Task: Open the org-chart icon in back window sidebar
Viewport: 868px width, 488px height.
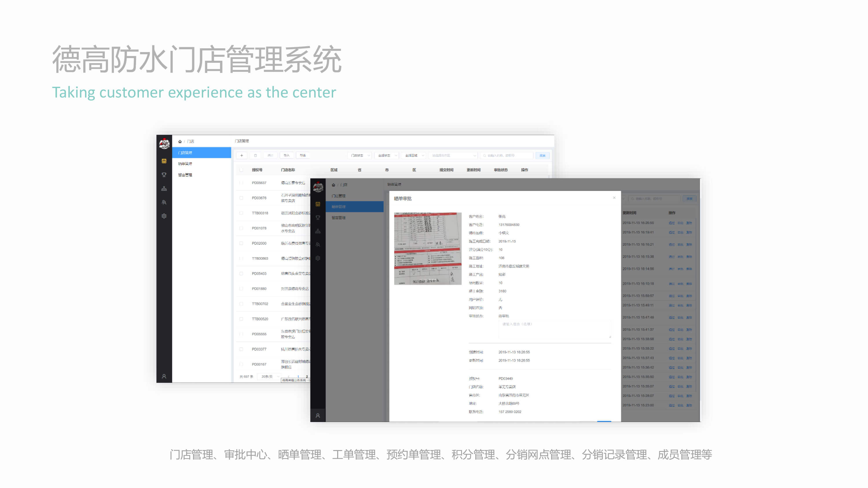Action: click(x=164, y=189)
